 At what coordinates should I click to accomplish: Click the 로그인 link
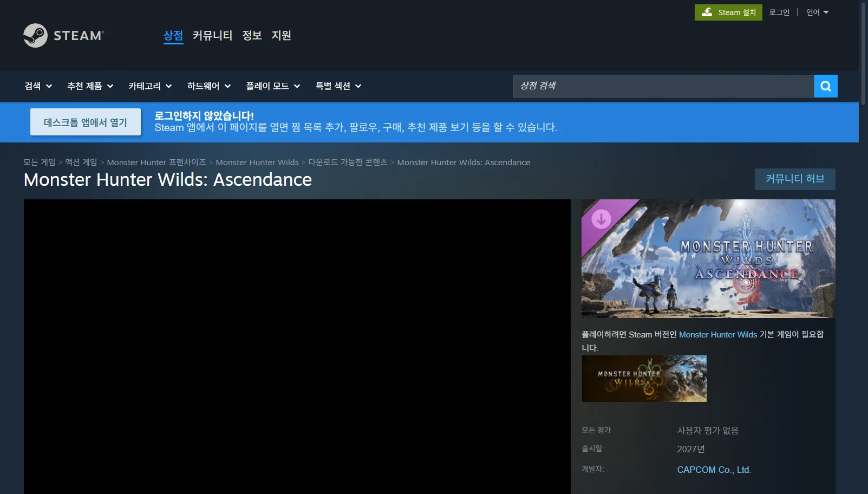pos(779,12)
